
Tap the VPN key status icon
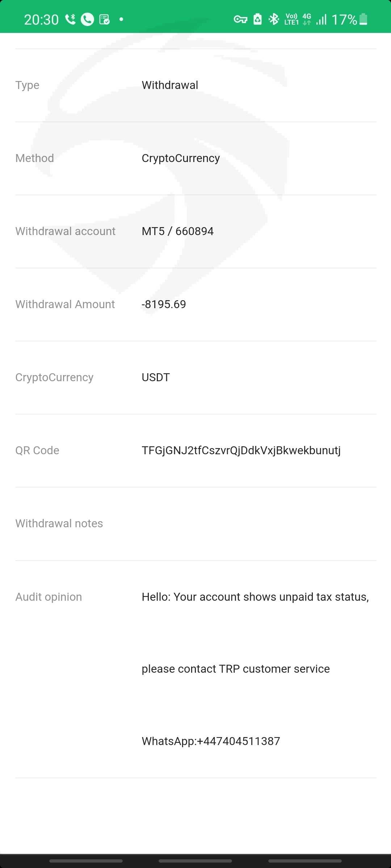[240, 19]
